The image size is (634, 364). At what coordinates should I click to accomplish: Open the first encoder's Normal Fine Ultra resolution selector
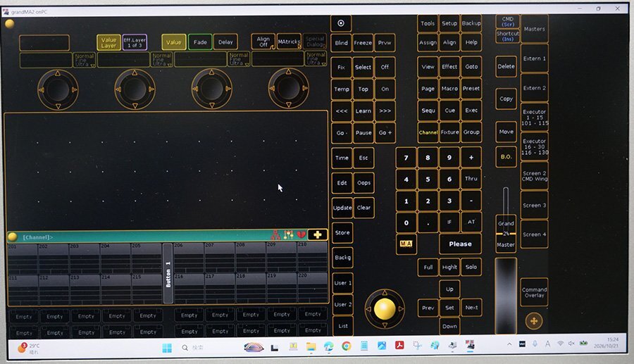[x=84, y=60]
